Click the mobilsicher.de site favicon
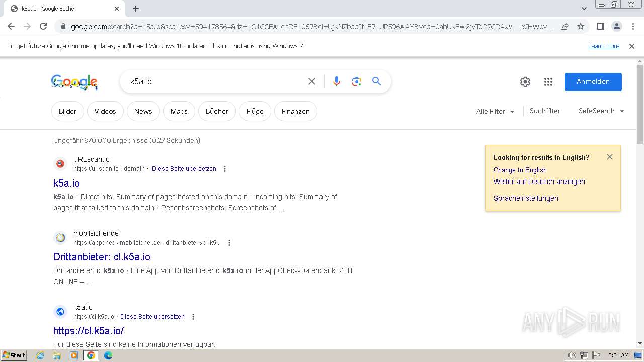This screenshot has width=644, height=362. [60, 238]
